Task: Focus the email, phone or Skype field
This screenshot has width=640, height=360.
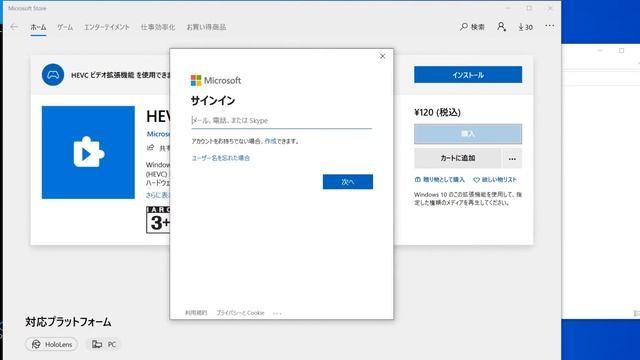Action: tap(282, 120)
